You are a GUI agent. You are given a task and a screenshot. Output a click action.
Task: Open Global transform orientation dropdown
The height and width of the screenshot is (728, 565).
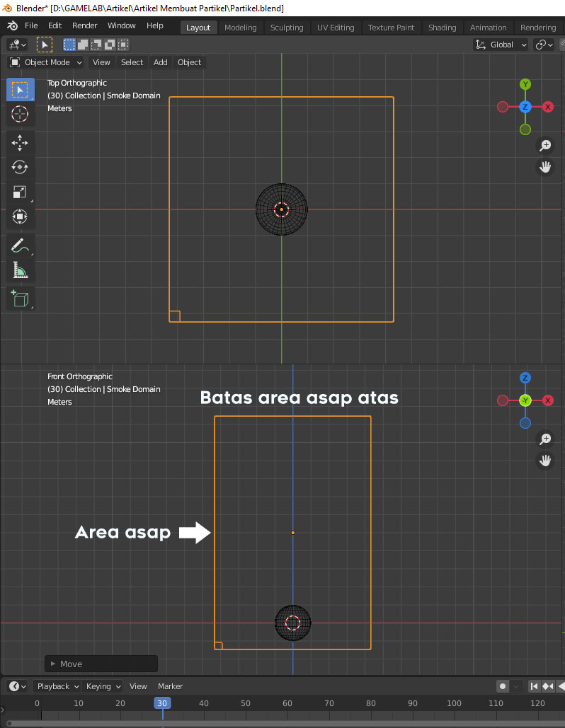click(x=501, y=45)
